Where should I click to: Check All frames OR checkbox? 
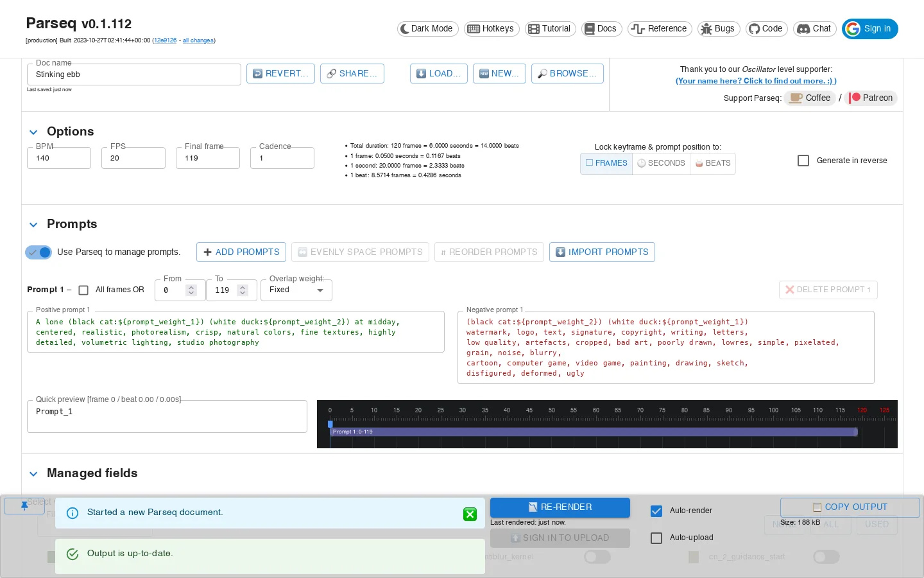coord(83,290)
